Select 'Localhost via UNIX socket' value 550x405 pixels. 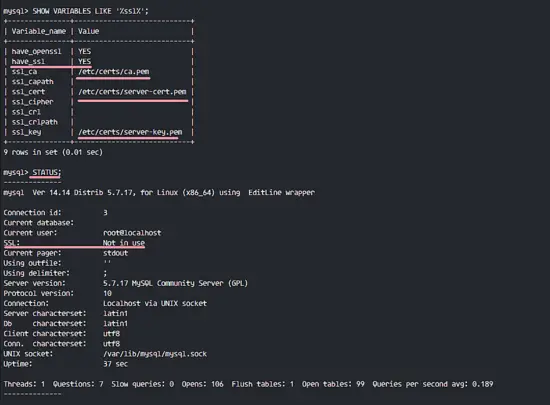click(x=155, y=303)
